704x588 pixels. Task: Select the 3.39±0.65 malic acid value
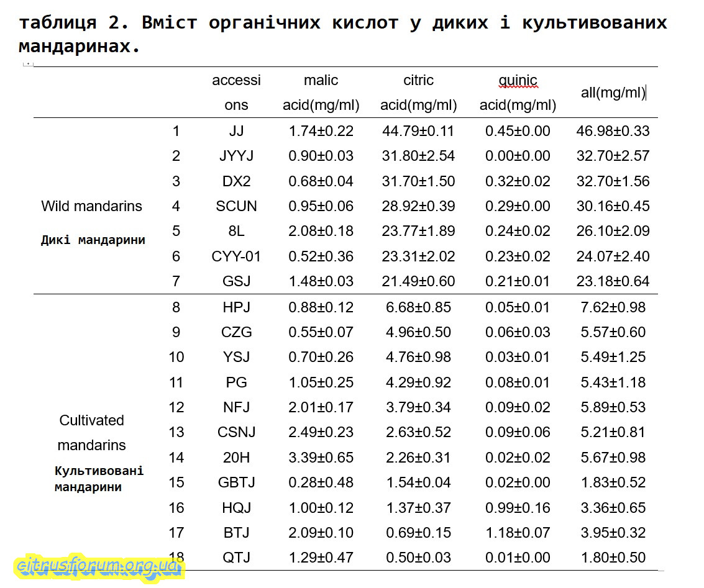point(321,458)
